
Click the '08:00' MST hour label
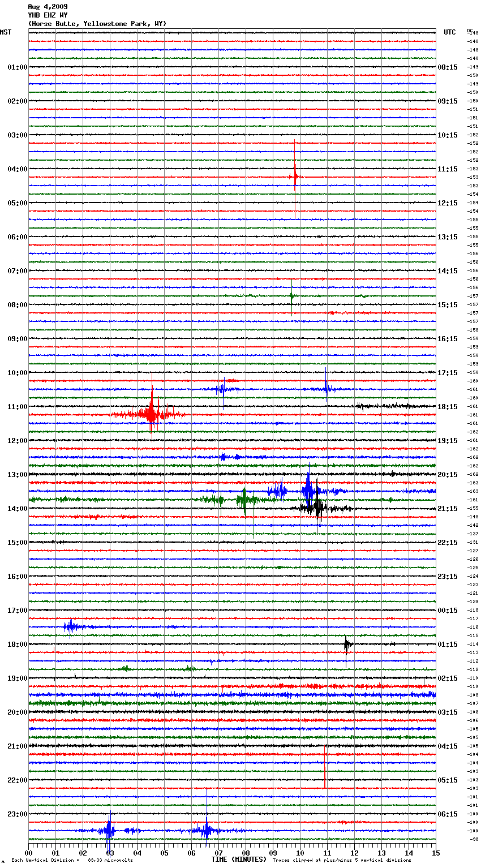[17, 305]
